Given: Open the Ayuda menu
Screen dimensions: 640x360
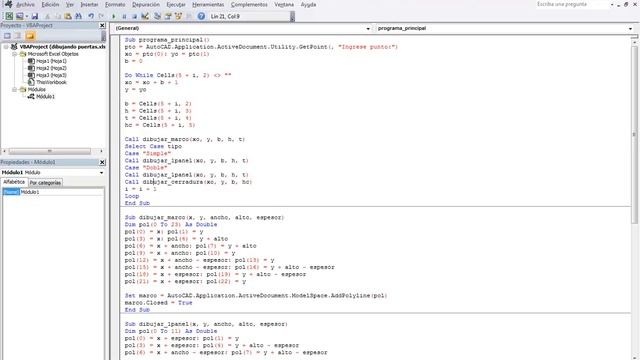Looking at the screenshot, I should pos(308,4).
